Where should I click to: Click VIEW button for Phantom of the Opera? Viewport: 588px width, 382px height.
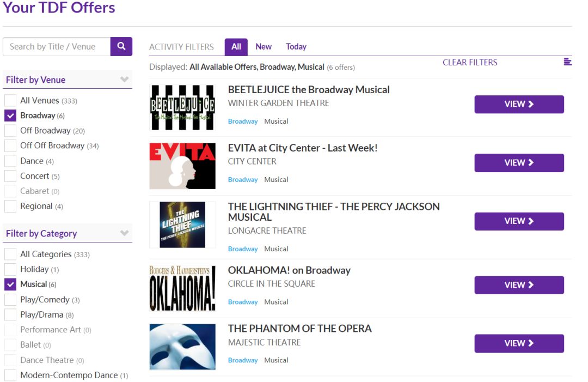519,343
